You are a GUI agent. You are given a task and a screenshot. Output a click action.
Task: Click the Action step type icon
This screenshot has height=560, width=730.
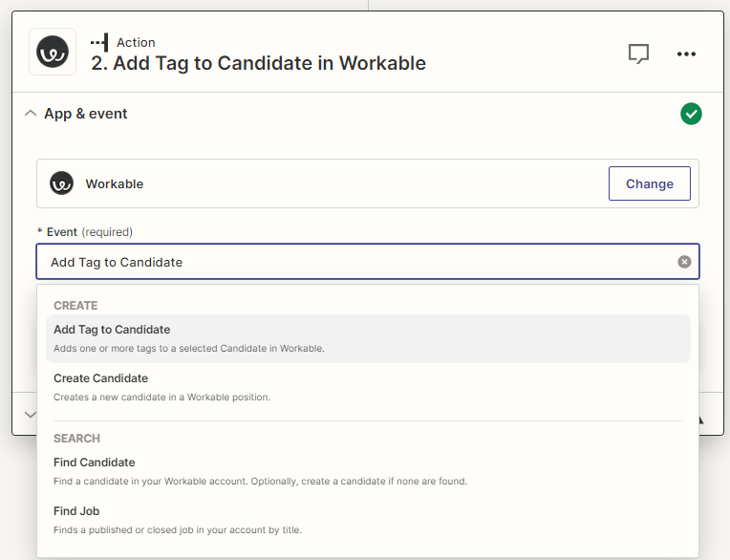point(99,42)
